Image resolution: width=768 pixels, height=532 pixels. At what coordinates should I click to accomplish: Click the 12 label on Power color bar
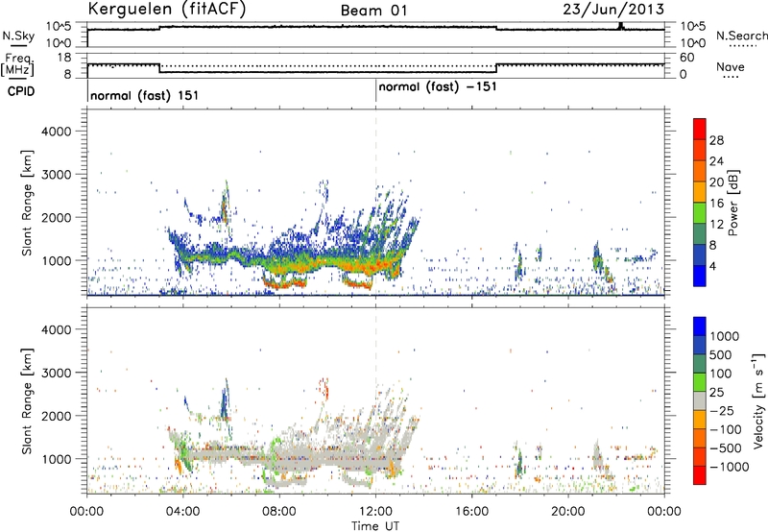(716, 225)
